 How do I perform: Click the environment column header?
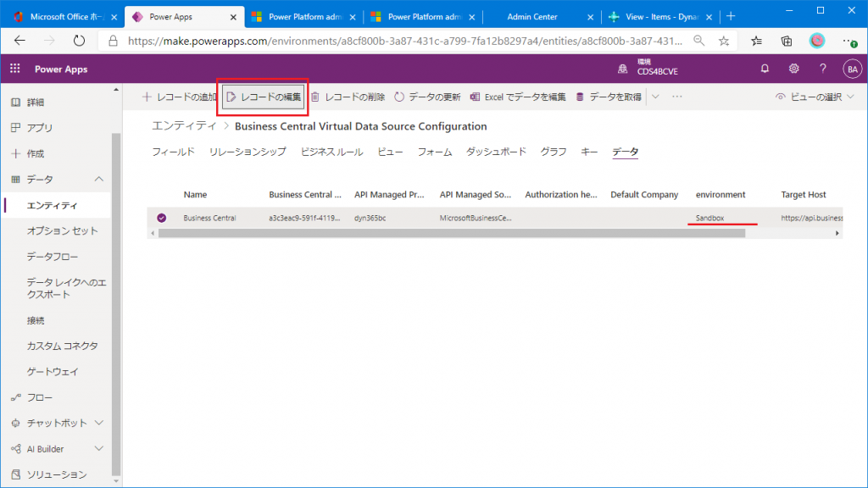(x=721, y=195)
